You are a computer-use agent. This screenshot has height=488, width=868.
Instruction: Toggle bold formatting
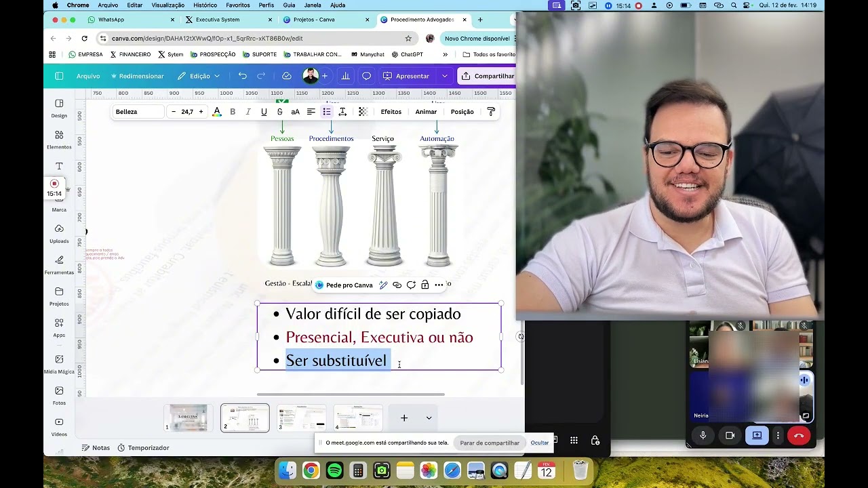tap(233, 112)
